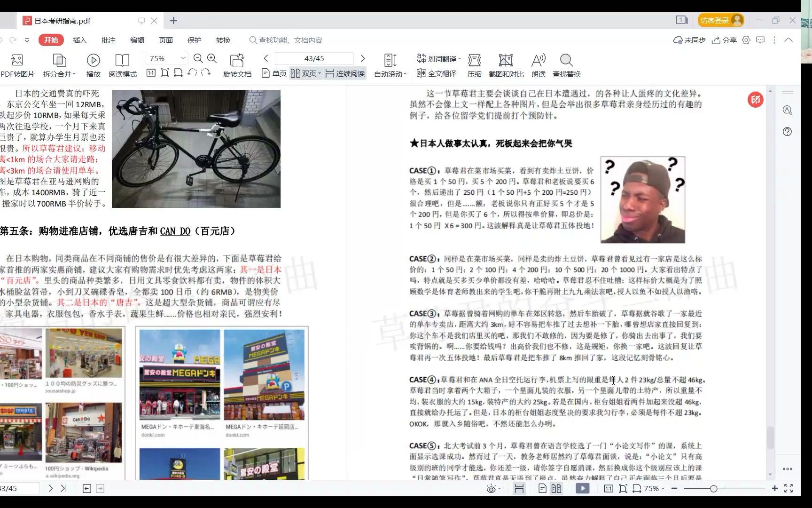The height and width of the screenshot is (508, 812).
Task: Jump to last page in status bar
Action: (x=64, y=489)
